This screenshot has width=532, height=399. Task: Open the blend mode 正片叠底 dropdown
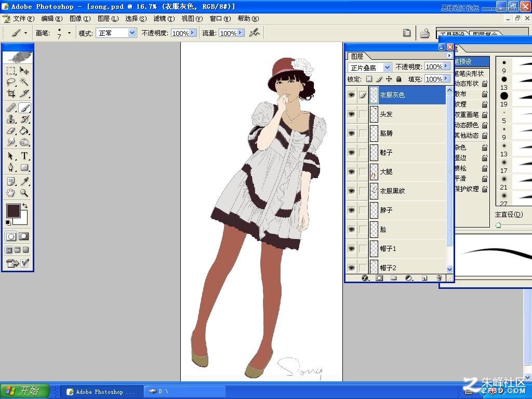[387, 67]
